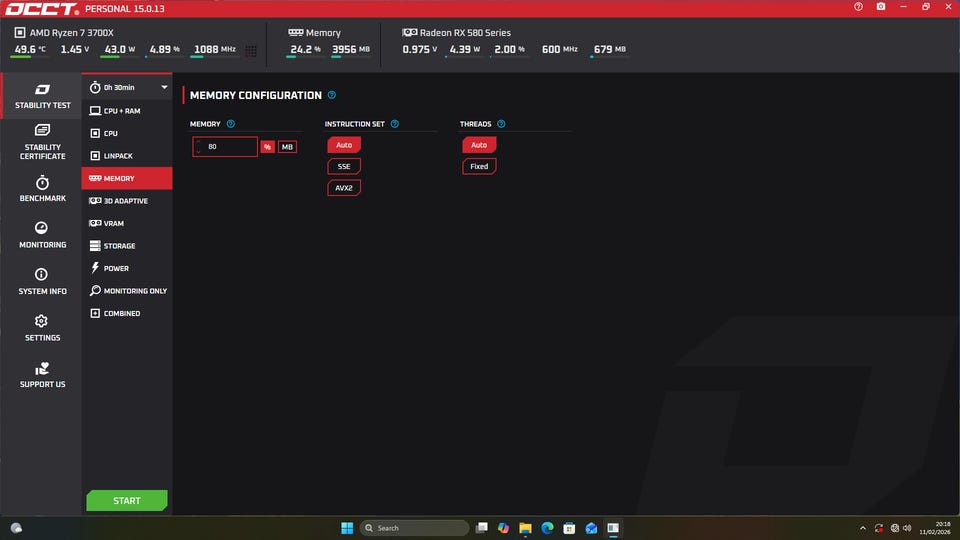Click the OCCT app taskbar icon
This screenshot has height=540, width=960.
pyautogui.click(x=613, y=528)
